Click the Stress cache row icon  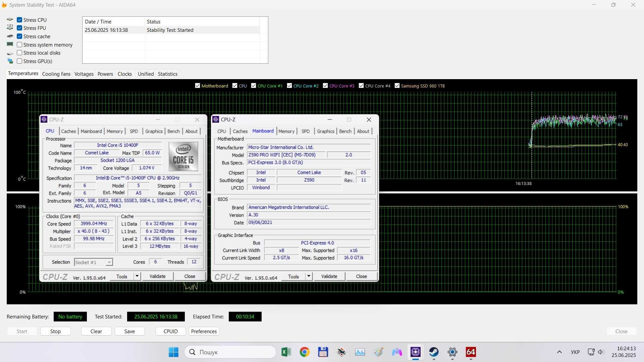pos(10,36)
